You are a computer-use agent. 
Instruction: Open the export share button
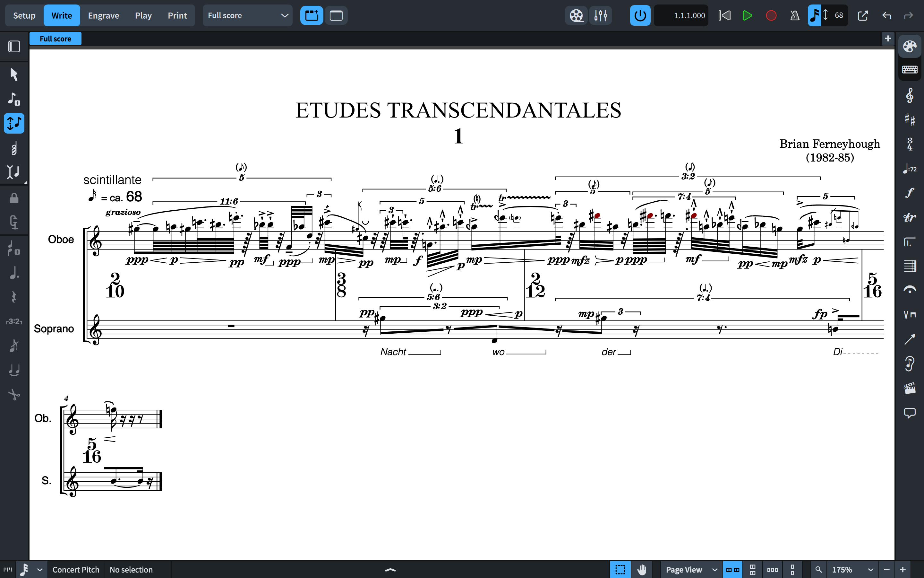[862, 16]
